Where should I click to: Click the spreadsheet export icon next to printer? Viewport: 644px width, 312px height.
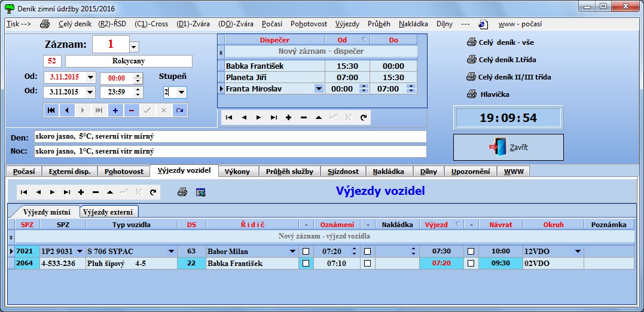pyautogui.click(x=200, y=192)
